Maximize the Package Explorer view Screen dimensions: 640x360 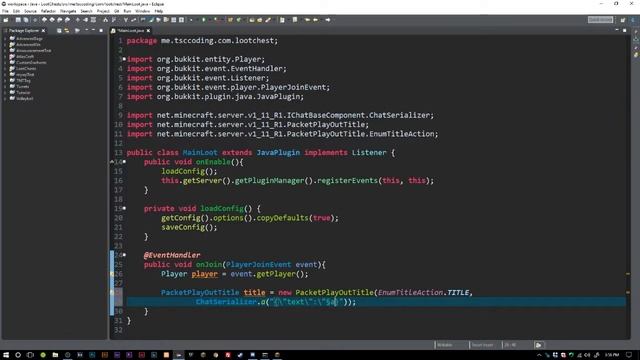tap(101, 31)
